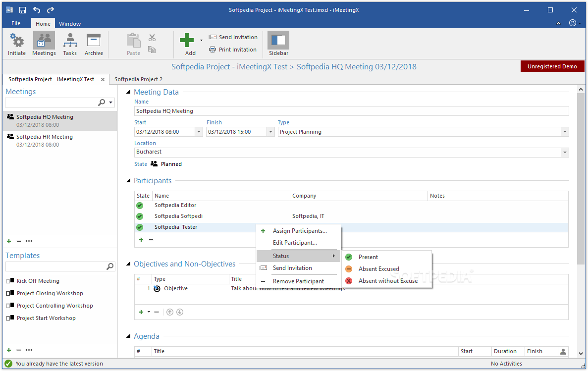Click the green Add plus icon
This screenshot has width=588, height=371.
pyautogui.click(x=187, y=40)
